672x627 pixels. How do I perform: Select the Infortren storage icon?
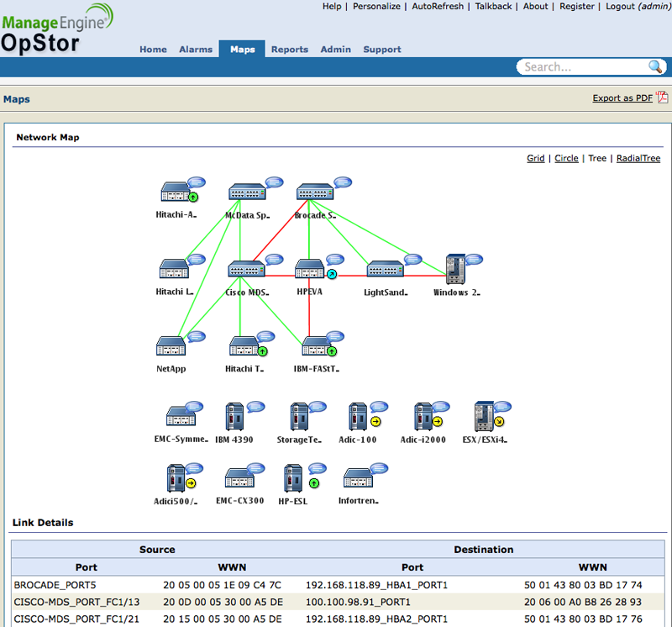point(359,477)
